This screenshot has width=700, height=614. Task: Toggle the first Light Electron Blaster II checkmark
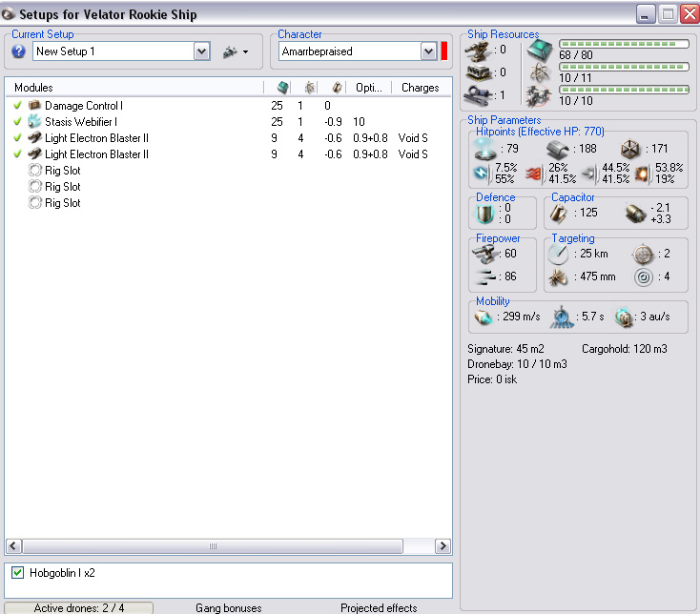17,138
